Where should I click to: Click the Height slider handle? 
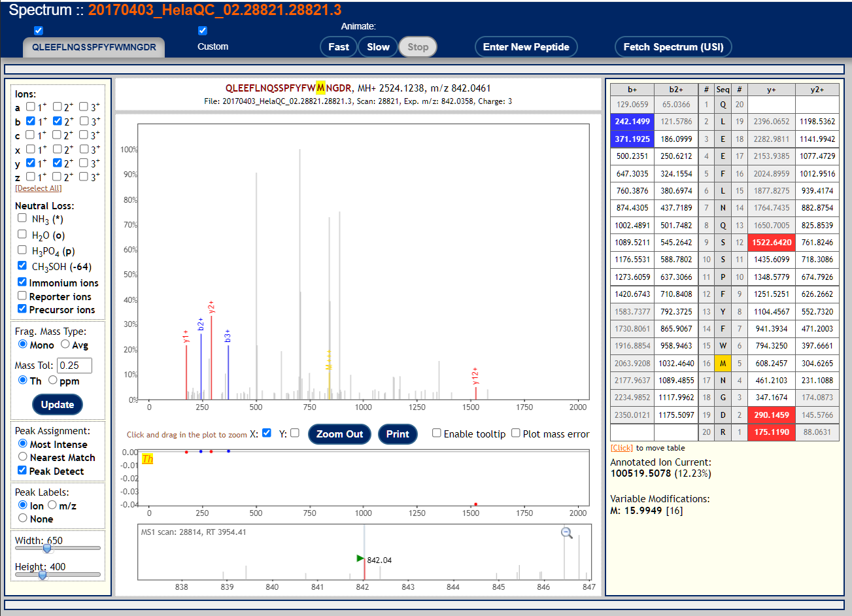43,575
